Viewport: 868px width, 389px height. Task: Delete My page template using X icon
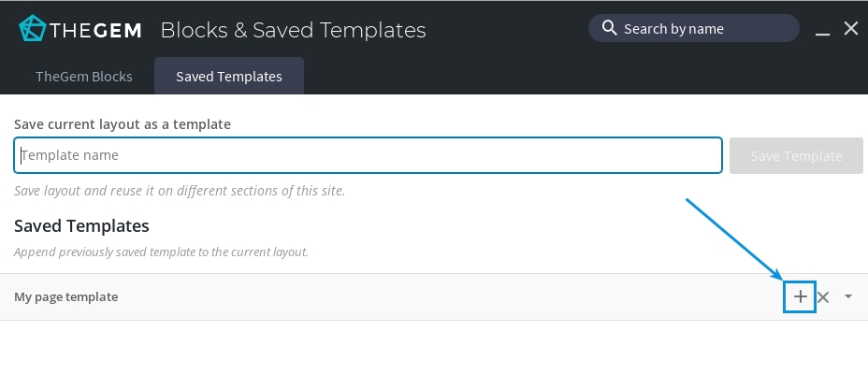pyautogui.click(x=824, y=297)
